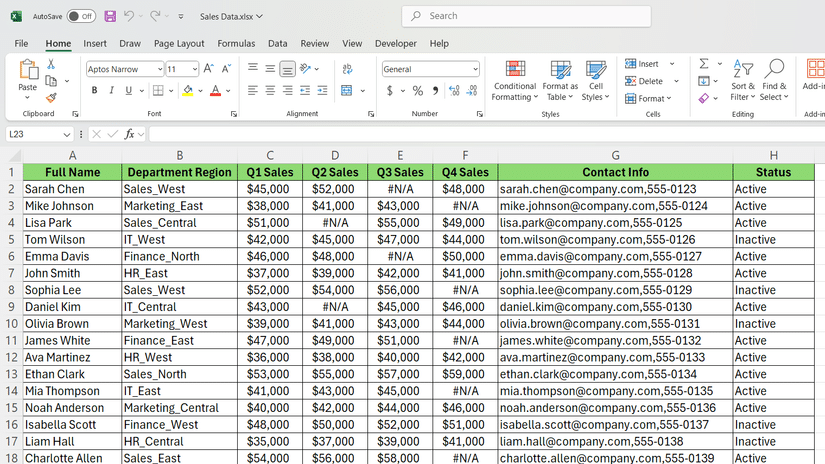Increase the indent

point(322,90)
